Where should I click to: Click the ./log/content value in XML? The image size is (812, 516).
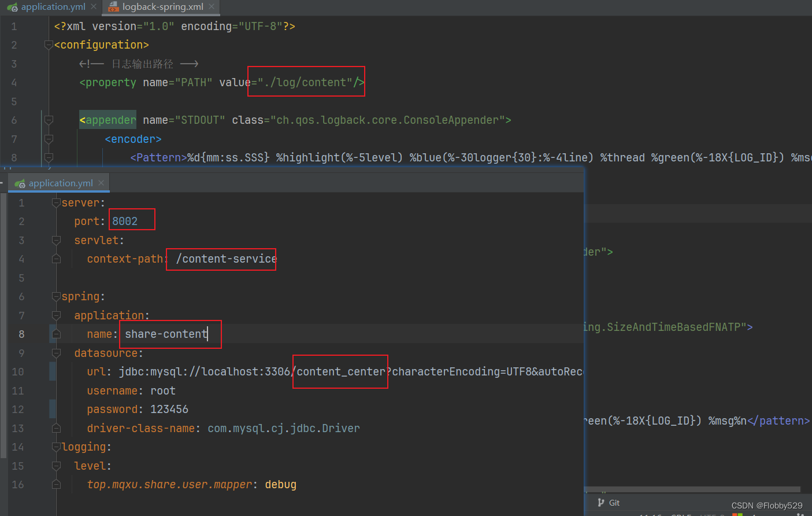pos(305,83)
